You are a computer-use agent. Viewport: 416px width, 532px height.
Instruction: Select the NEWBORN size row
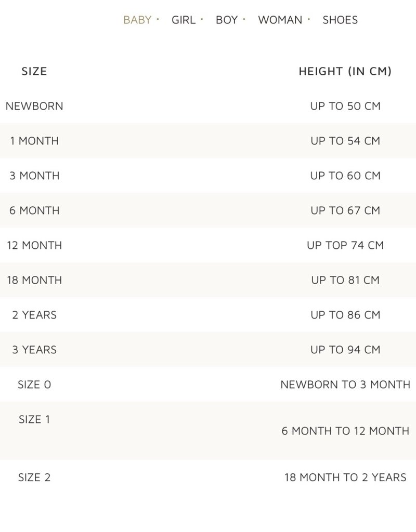click(x=34, y=106)
